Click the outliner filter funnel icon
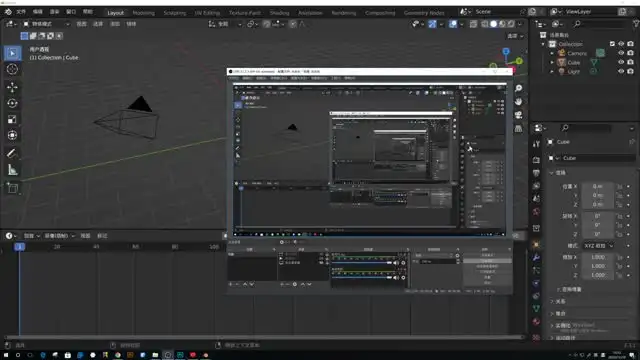This screenshot has height=360, width=640. [636, 24]
